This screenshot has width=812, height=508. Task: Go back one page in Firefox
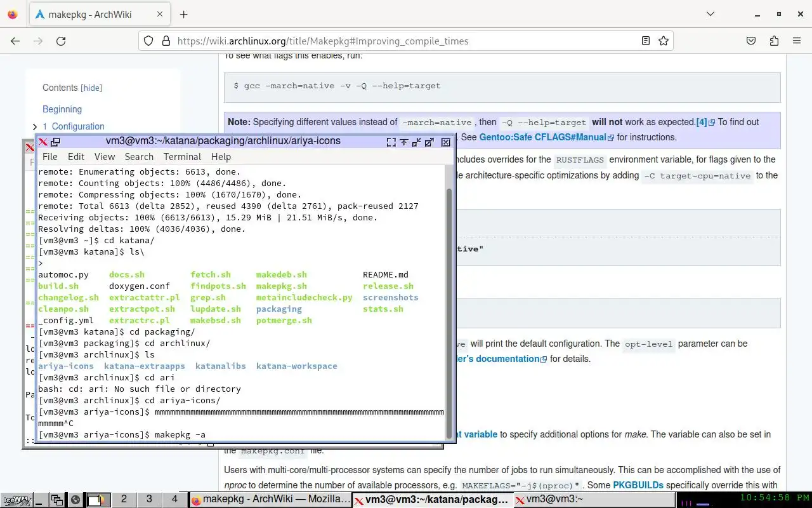[x=15, y=41]
